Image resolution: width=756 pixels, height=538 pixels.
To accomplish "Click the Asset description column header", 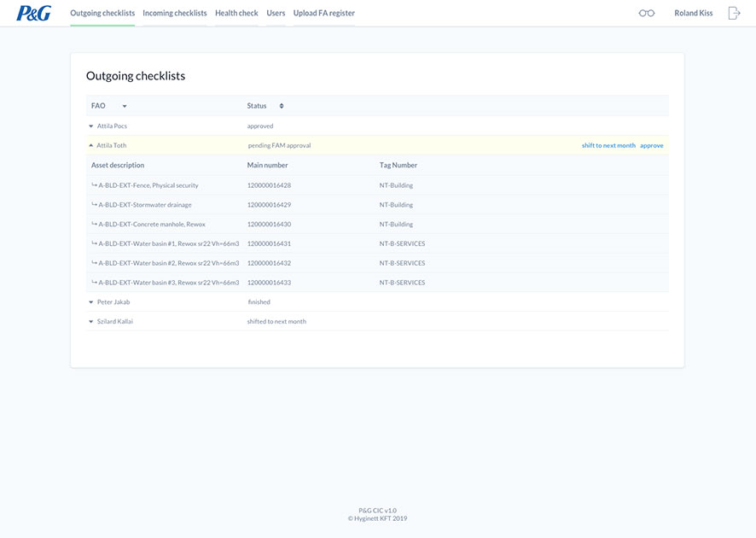I will [118, 165].
